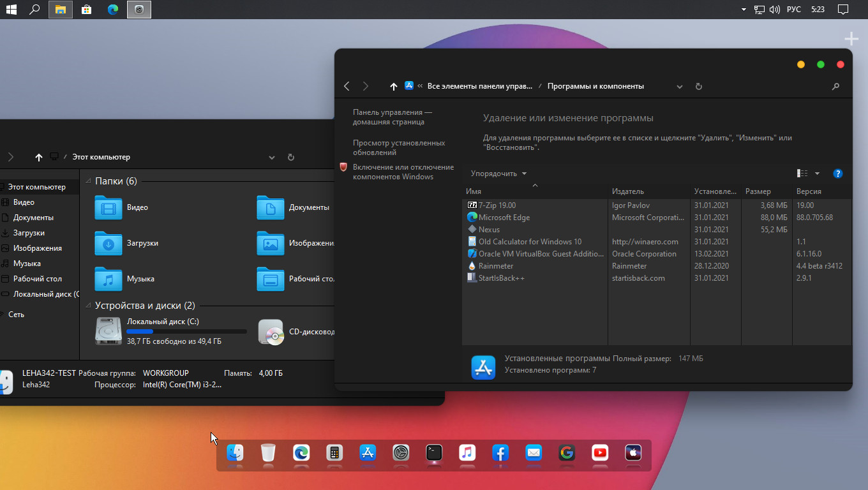
Task: Click the РУС language indicator
Action: click(794, 10)
